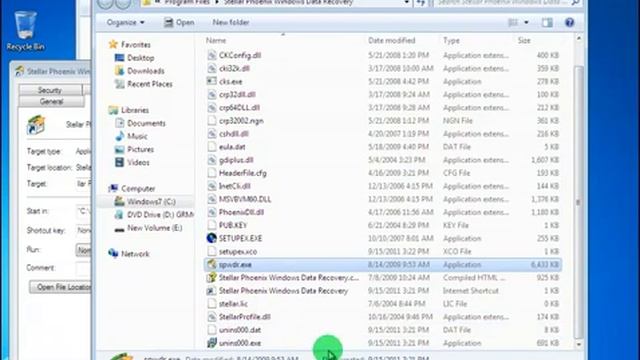This screenshot has width=640, height=360.
Task: Select InetCli.dll file icon
Action: (211, 186)
